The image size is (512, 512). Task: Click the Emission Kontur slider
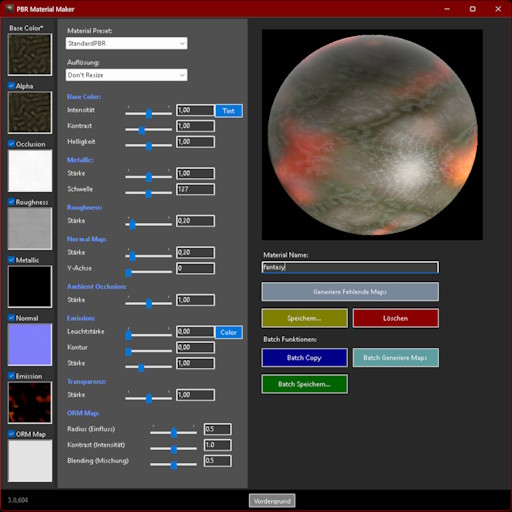[x=149, y=350]
